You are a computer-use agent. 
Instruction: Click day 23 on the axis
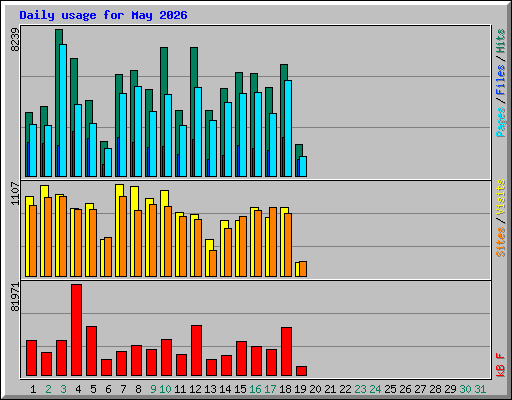pyautogui.click(x=360, y=389)
